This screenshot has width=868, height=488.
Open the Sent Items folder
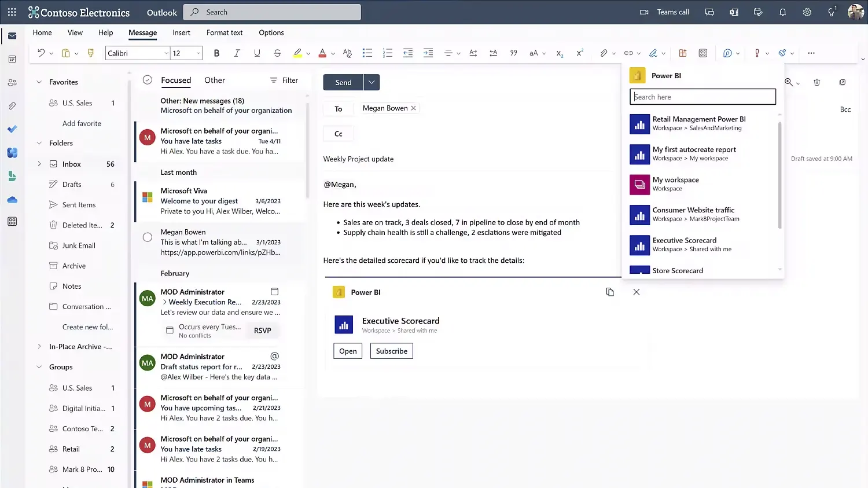pos(79,205)
